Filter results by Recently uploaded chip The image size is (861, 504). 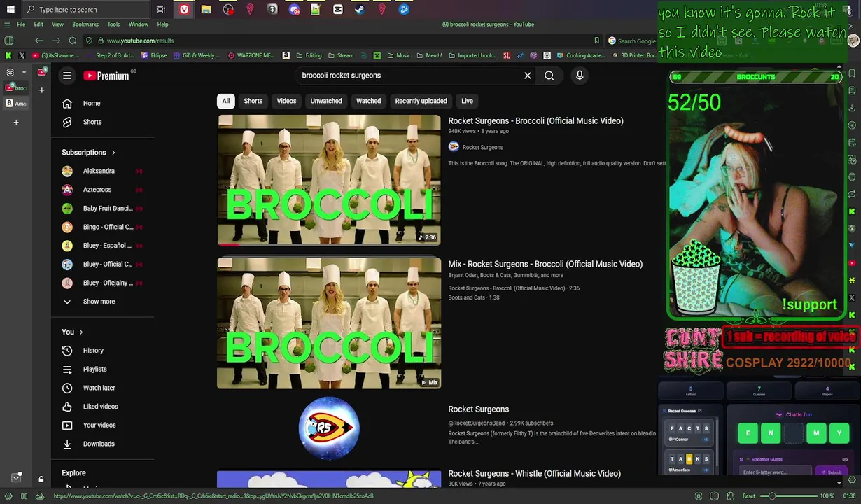point(421,101)
